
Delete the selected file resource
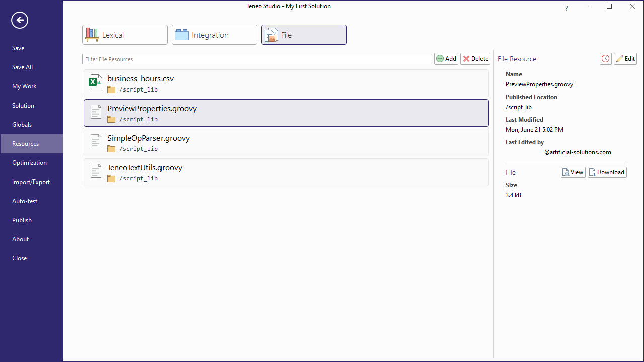click(475, 59)
